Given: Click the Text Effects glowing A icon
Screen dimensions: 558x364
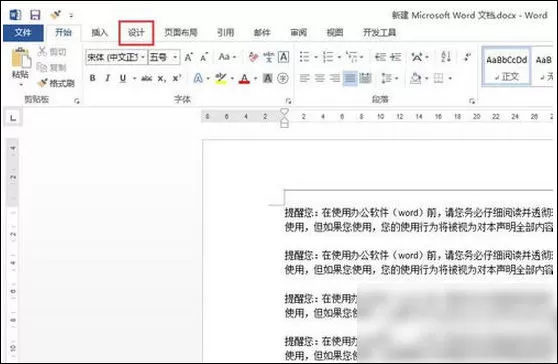Looking at the screenshot, I should (x=198, y=78).
